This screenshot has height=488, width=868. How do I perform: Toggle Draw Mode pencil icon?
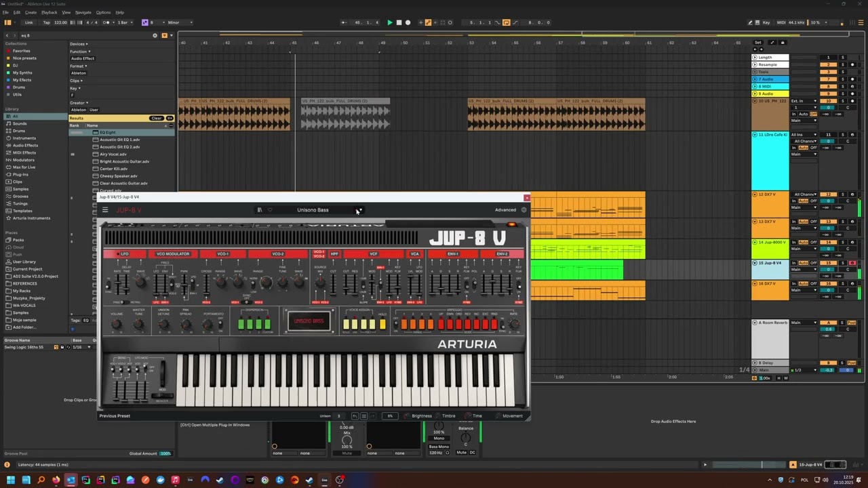[751, 22]
